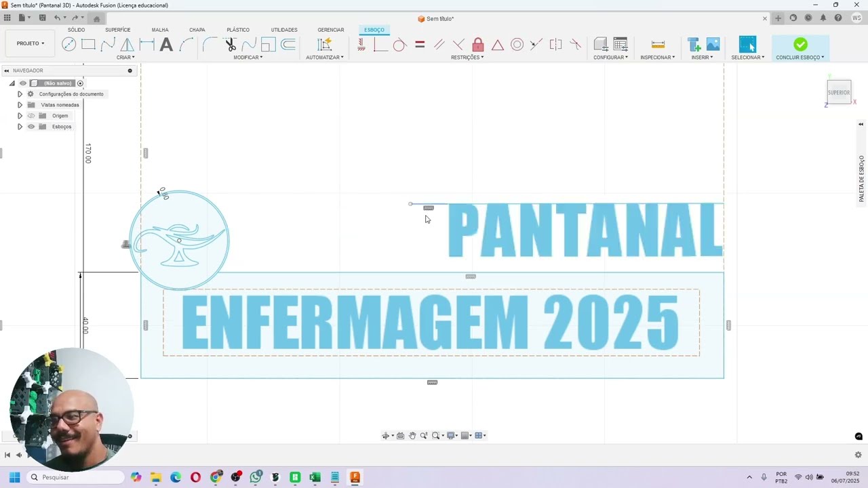This screenshot has height=488, width=868.
Task: Select the Spline sketch tool
Action: click(108, 45)
